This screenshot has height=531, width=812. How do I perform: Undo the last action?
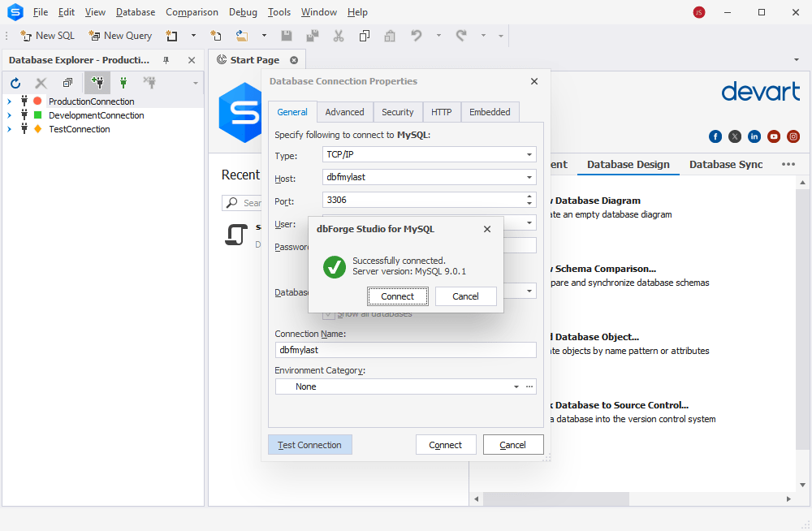click(415, 35)
